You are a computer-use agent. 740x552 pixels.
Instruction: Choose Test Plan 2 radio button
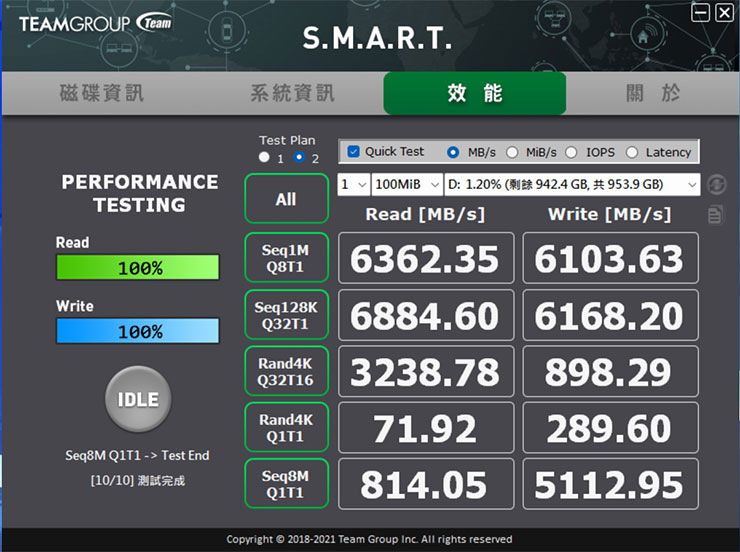tap(299, 157)
